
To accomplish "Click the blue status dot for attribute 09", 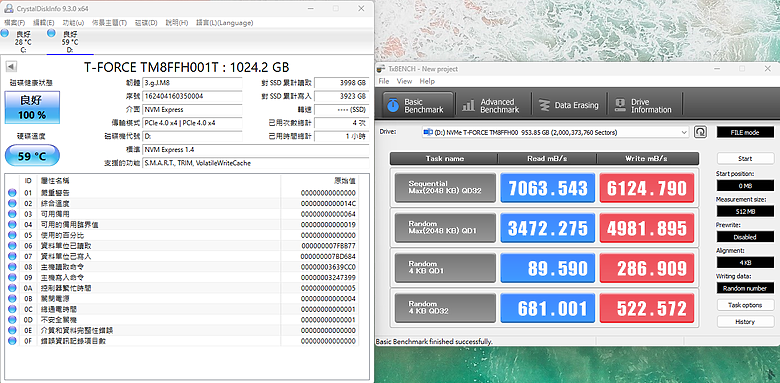I will (12, 278).
